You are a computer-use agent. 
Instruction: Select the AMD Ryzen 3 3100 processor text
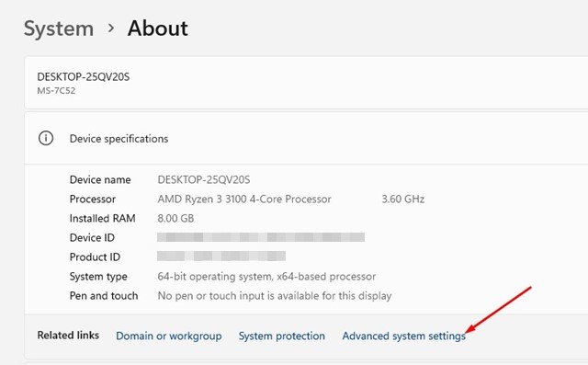pos(244,200)
